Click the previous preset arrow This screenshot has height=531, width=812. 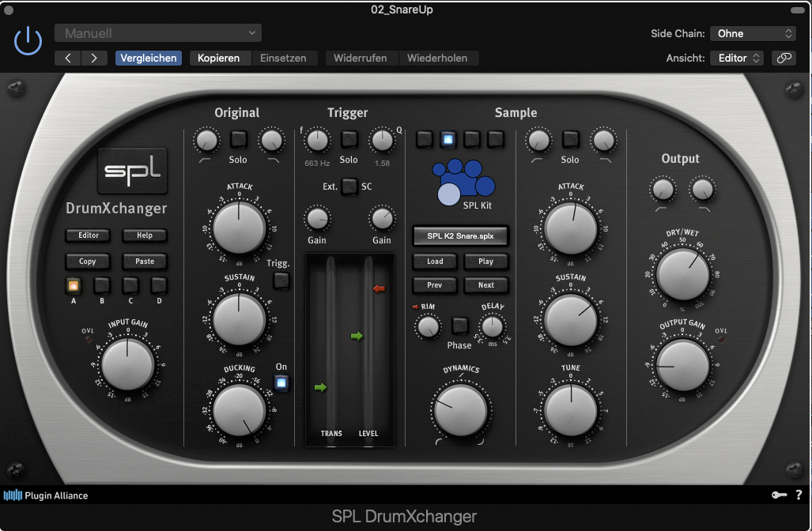(x=68, y=58)
